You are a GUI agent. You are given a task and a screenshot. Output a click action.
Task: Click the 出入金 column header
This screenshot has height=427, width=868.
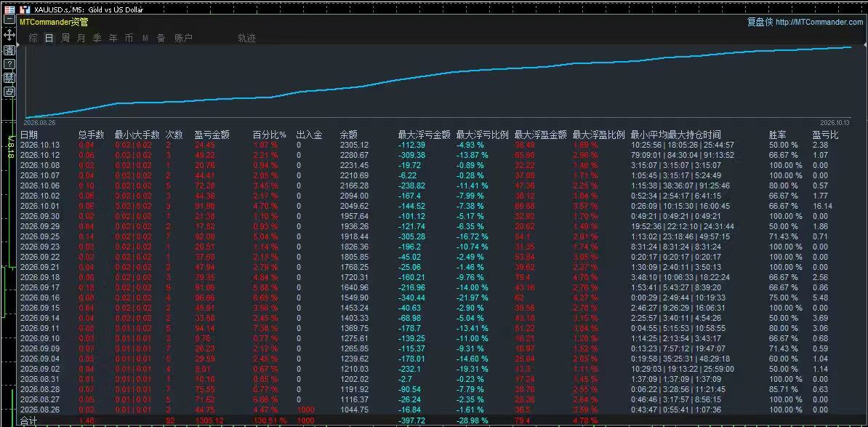tap(310, 135)
